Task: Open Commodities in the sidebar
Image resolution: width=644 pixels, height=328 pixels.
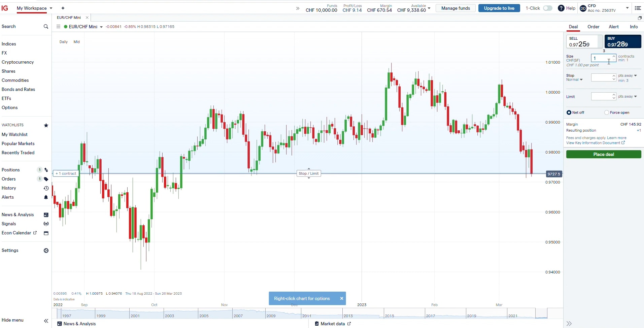Action: pyautogui.click(x=15, y=80)
